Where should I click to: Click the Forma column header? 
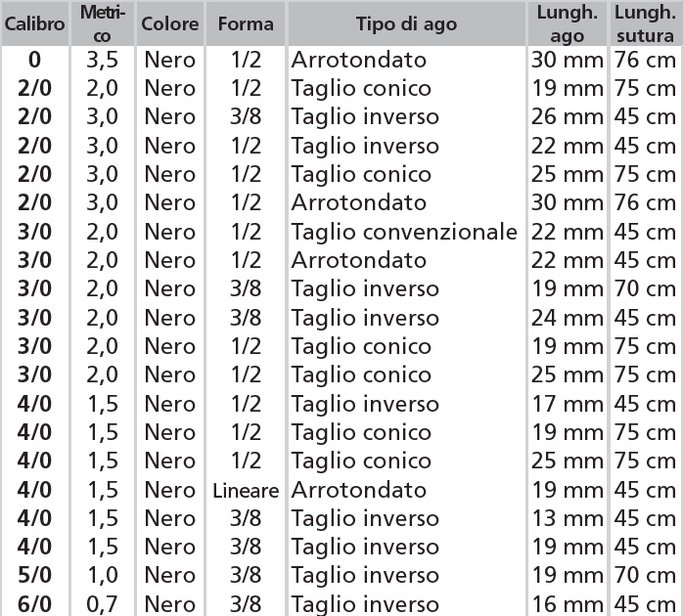point(246,23)
